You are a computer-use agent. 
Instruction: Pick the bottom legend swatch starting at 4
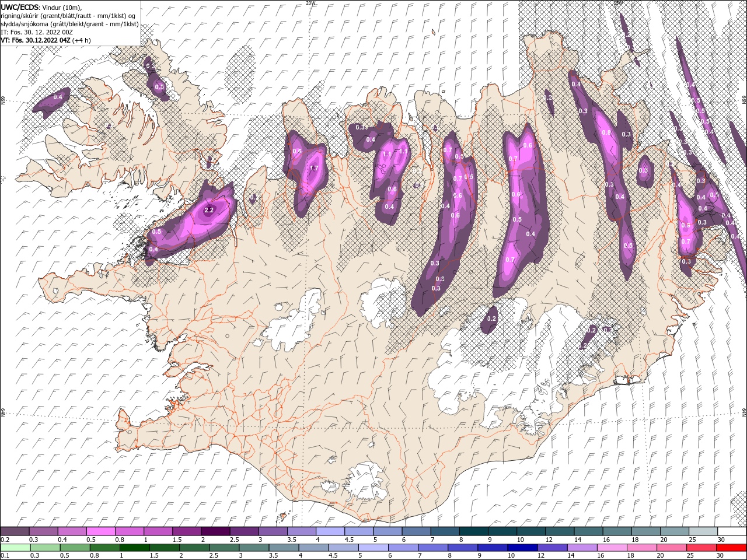coord(313,548)
